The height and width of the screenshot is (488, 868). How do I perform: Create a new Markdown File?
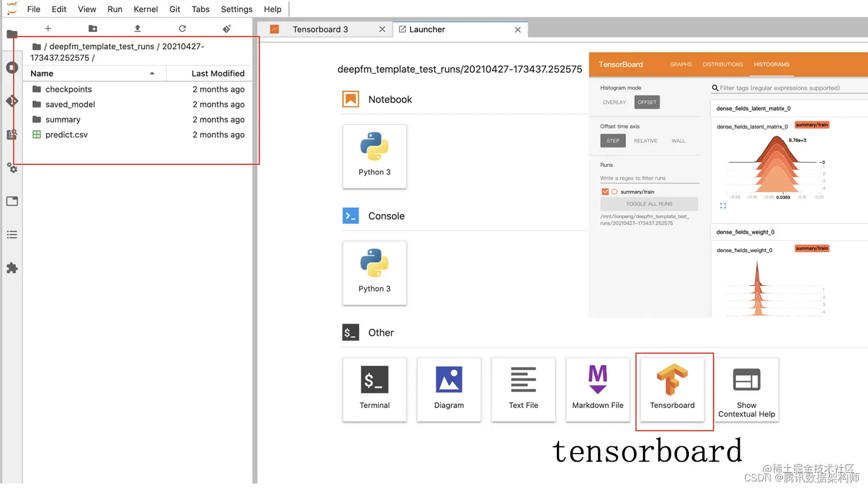point(598,389)
